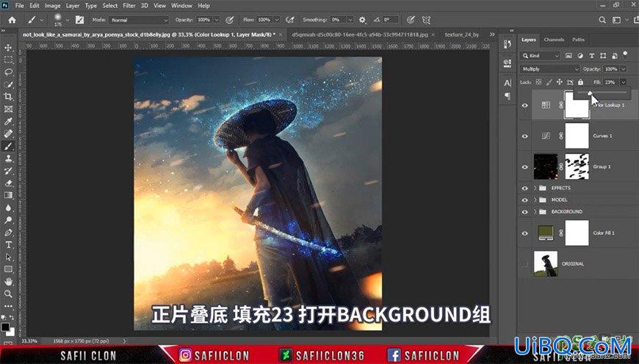Filter layers by type layers icon
The image size is (639, 364).
(591, 56)
